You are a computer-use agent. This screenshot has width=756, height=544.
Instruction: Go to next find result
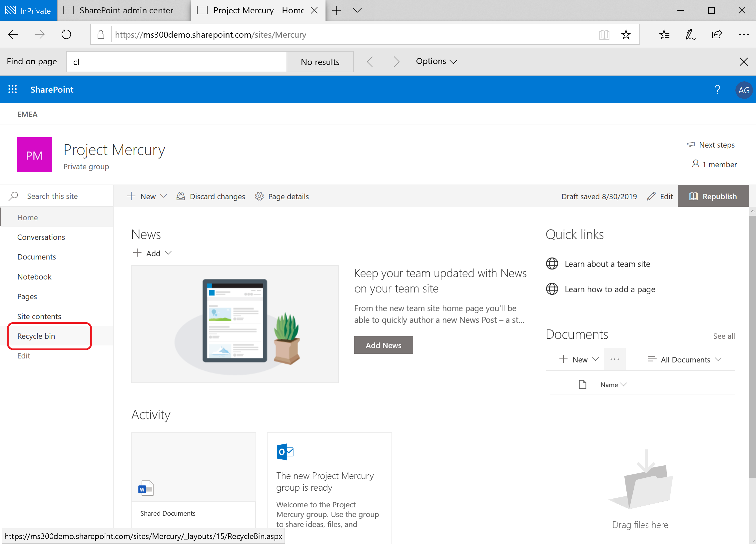396,62
